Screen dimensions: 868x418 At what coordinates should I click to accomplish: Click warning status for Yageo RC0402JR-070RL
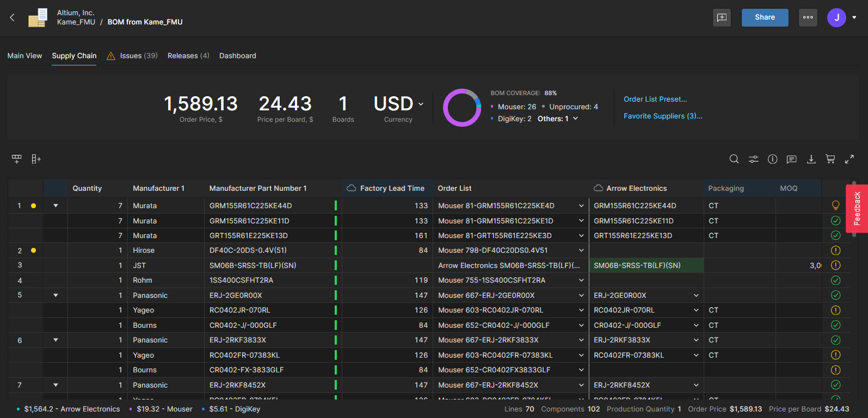point(836,310)
